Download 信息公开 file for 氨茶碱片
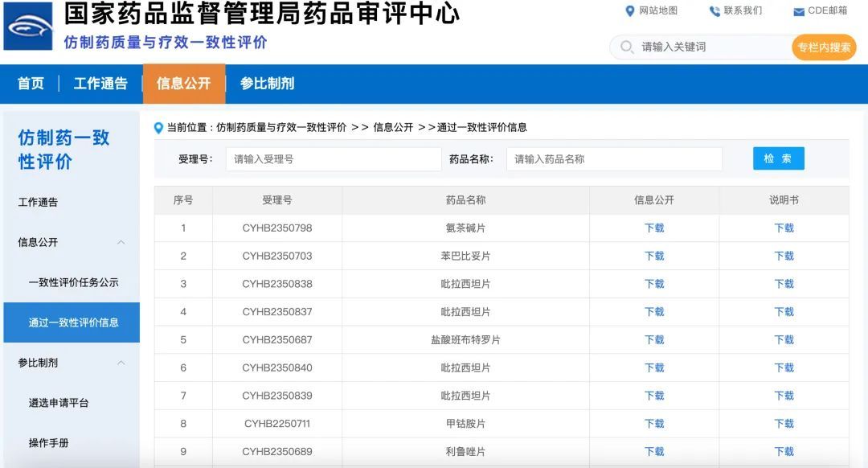Image resolution: width=868 pixels, height=468 pixels. coord(654,228)
